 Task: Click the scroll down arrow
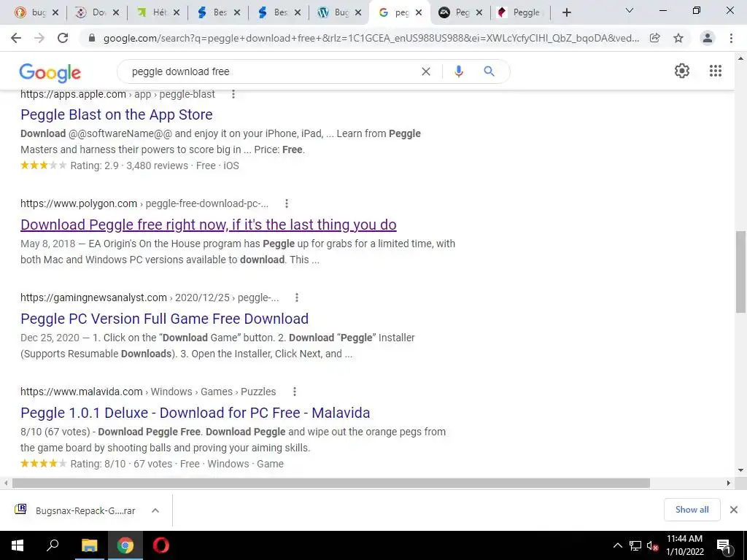741,470
